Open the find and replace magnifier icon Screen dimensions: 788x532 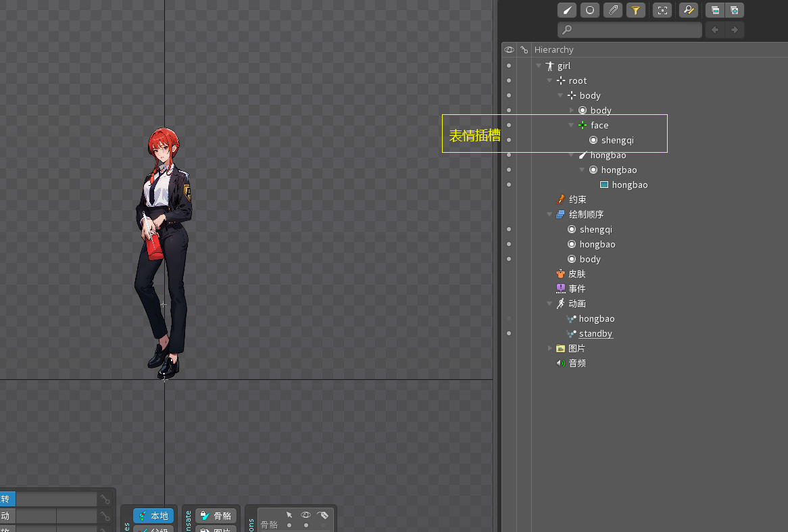click(x=688, y=10)
